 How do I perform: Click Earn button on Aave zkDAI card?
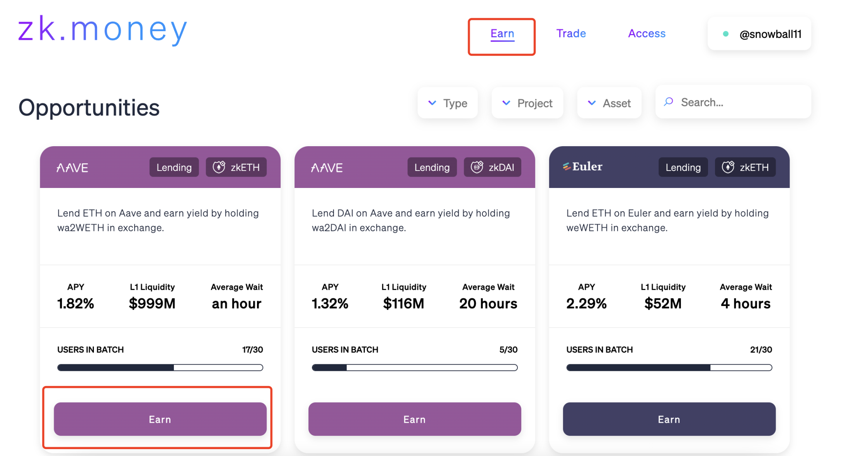click(x=414, y=419)
